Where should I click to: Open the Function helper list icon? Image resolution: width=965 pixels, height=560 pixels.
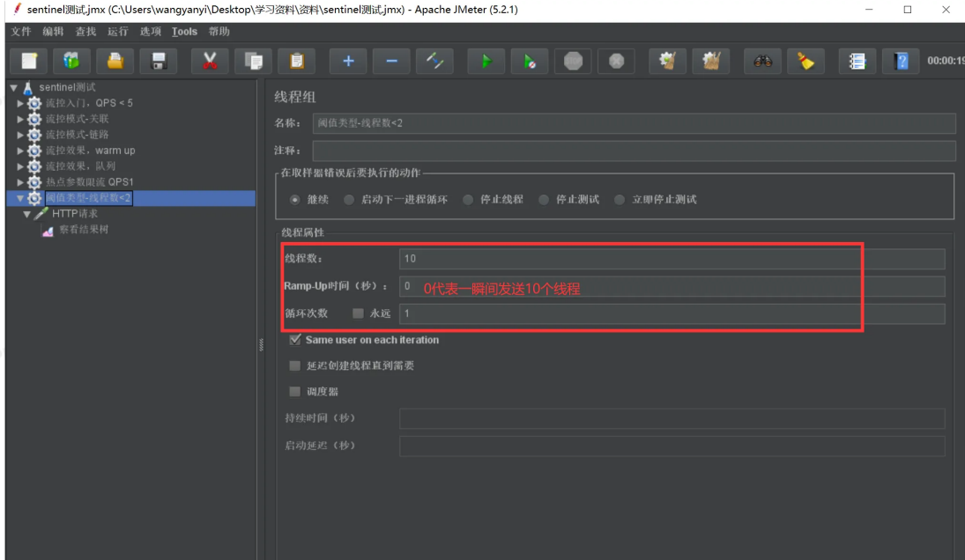857,61
